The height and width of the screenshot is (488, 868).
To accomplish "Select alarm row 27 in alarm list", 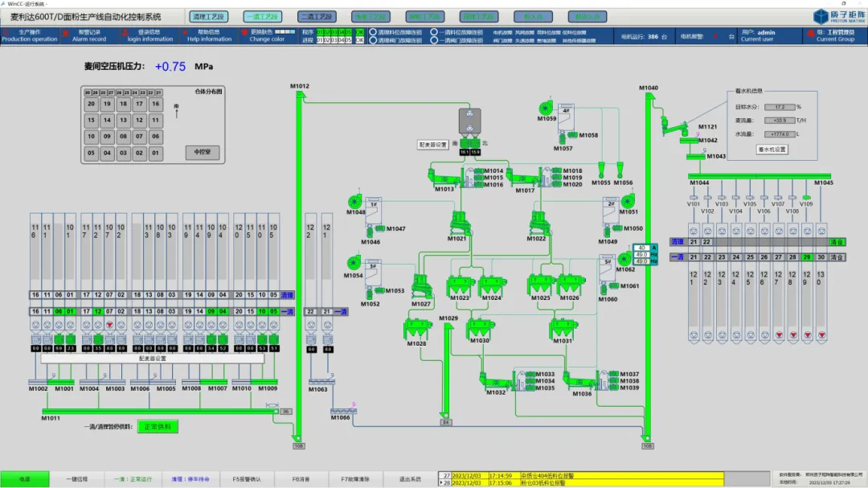I will click(x=581, y=475).
